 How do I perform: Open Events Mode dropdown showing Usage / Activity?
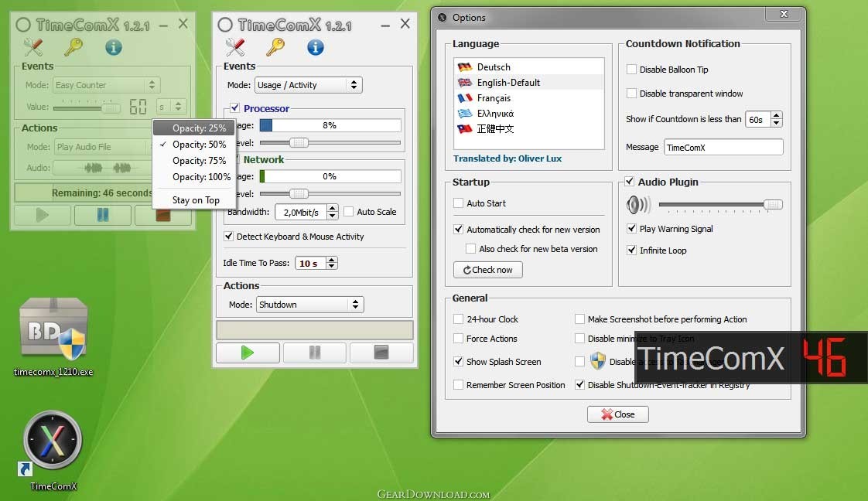[x=309, y=85]
